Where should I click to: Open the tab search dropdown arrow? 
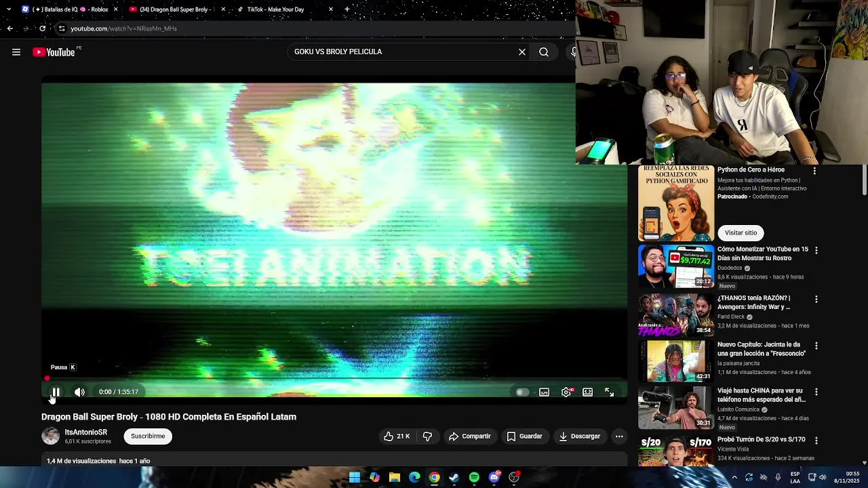[x=9, y=9]
